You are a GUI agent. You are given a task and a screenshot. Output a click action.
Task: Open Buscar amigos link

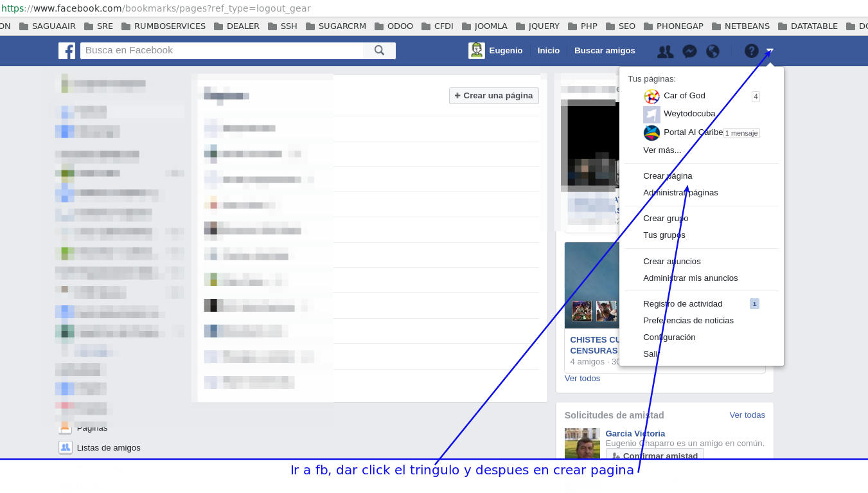(605, 51)
